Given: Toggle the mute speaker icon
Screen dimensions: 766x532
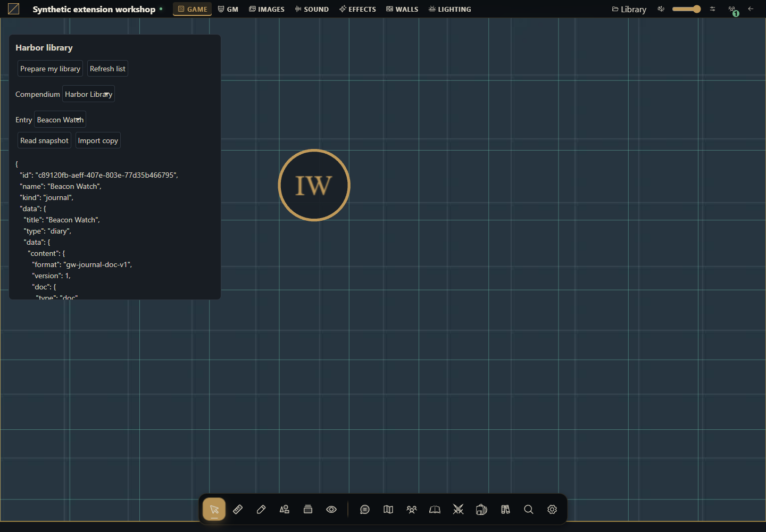Looking at the screenshot, I should point(661,9).
